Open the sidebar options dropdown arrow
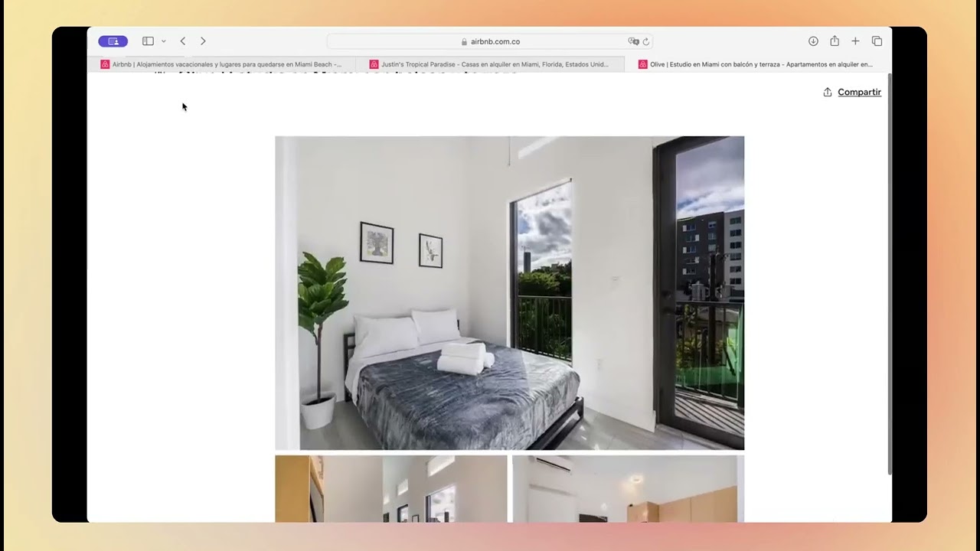The width and height of the screenshot is (980, 551). click(x=163, y=41)
